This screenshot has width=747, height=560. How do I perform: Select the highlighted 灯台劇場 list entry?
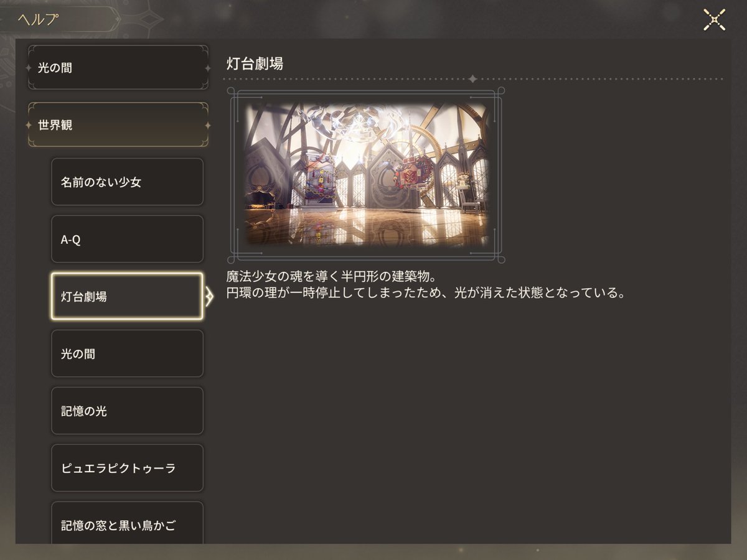(x=127, y=296)
